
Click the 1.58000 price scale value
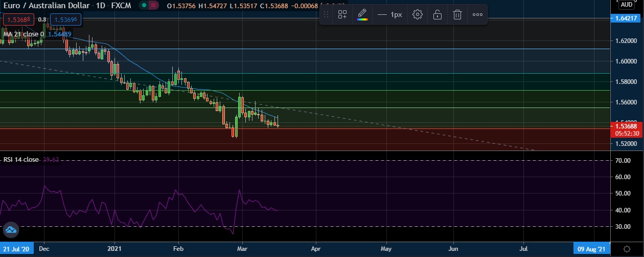pyautogui.click(x=626, y=81)
